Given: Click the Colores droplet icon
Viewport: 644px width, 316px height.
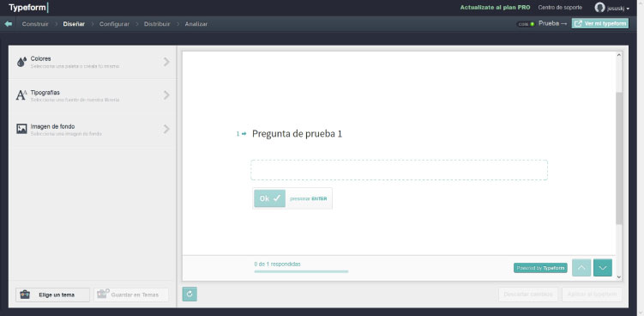Looking at the screenshot, I should 21,62.
